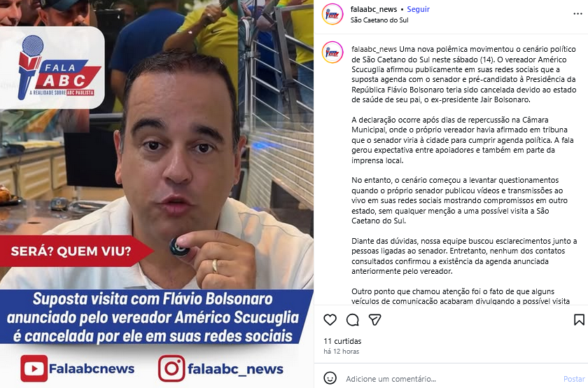Click the caption author falaabc_news link
Viewport: 588px width, 388px height.
point(374,49)
